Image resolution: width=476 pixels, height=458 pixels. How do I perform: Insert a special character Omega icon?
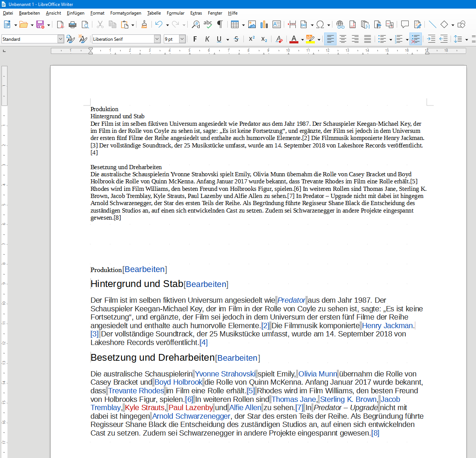click(320, 25)
